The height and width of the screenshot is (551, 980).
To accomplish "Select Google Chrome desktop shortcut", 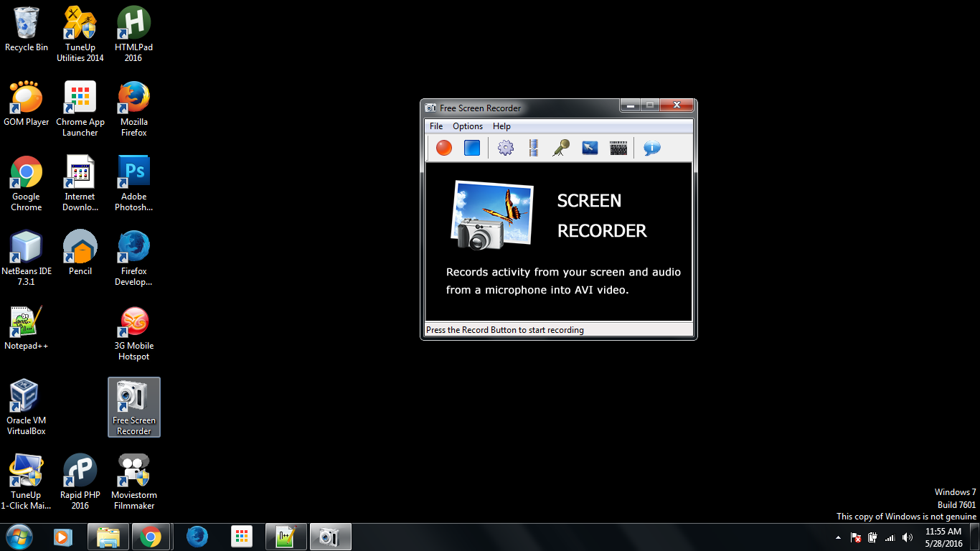I will 27,183.
